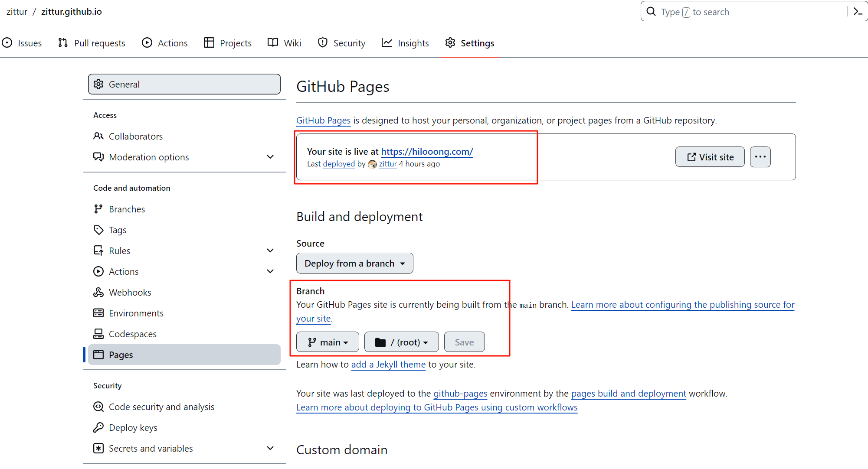Open Deploy keys settings
This screenshot has width=868, height=469.
(x=184, y=427)
